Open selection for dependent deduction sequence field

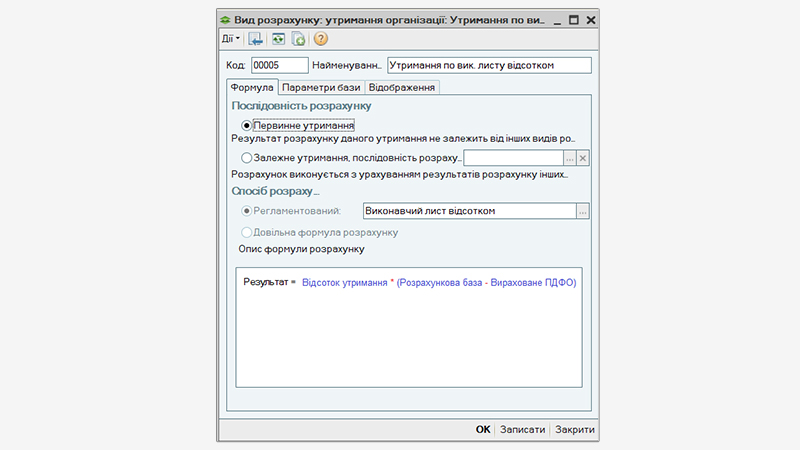pos(569,158)
